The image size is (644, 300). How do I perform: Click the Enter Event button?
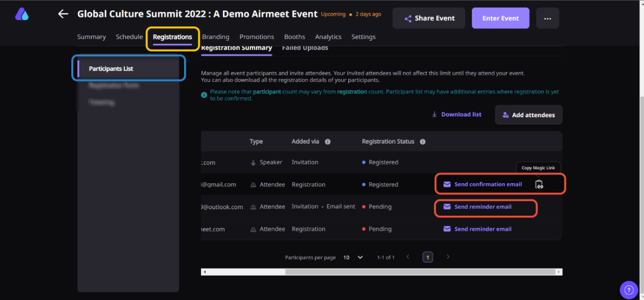500,18
